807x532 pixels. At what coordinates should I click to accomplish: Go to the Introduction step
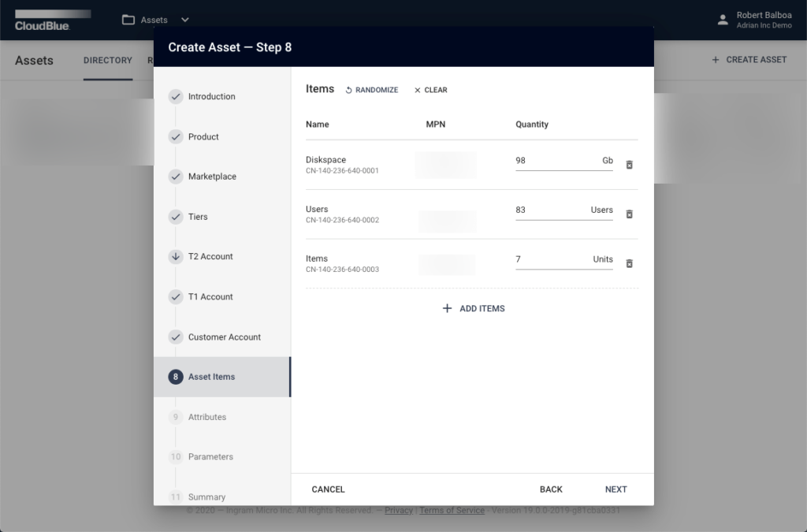(x=211, y=96)
